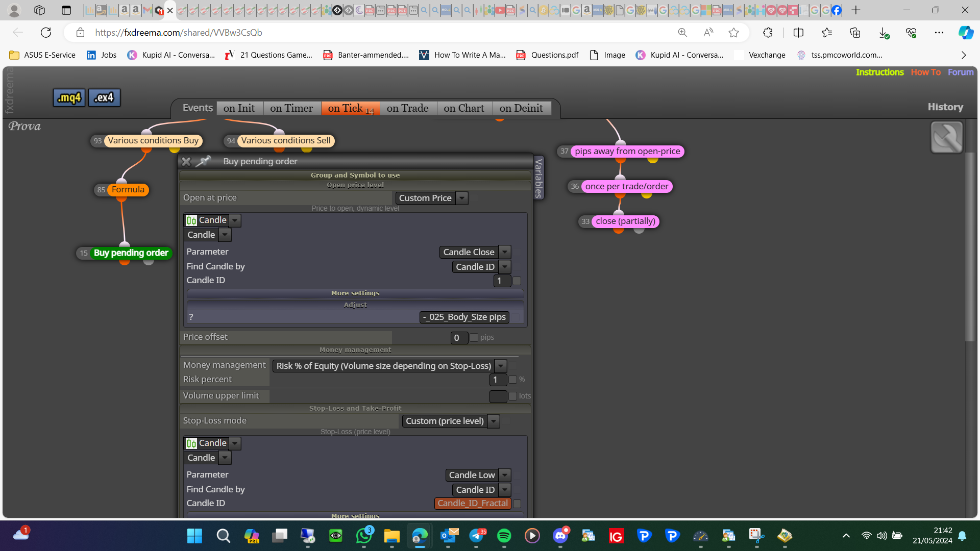This screenshot has height=551, width=980.
Task: Download the .mq4 file
Action: click(69, 97)
